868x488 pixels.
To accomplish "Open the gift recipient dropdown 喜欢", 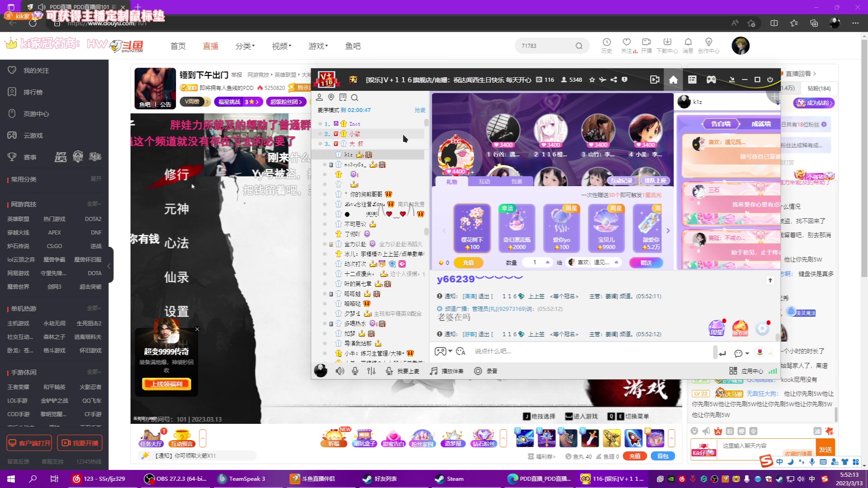I will [x=594, y=262].
